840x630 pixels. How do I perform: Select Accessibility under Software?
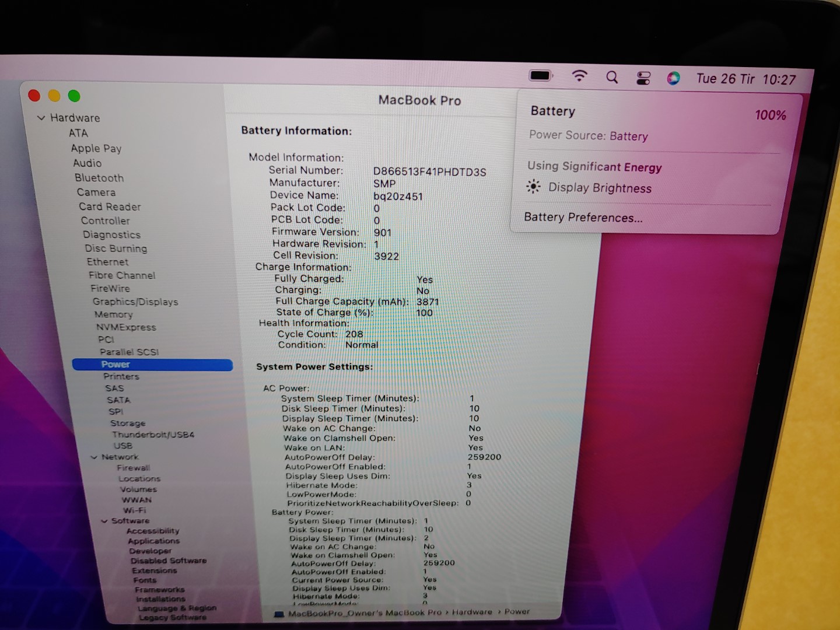pos(153,531)
